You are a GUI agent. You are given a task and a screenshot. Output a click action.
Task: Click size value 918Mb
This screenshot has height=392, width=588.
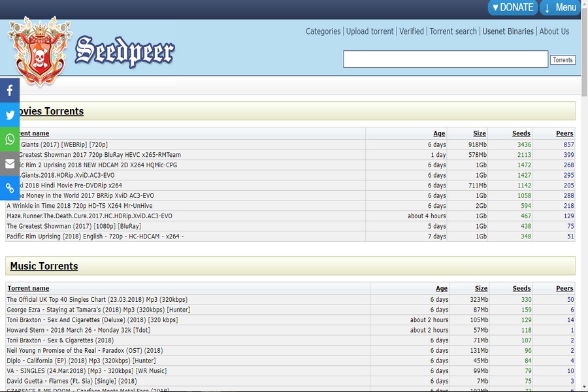478,145
